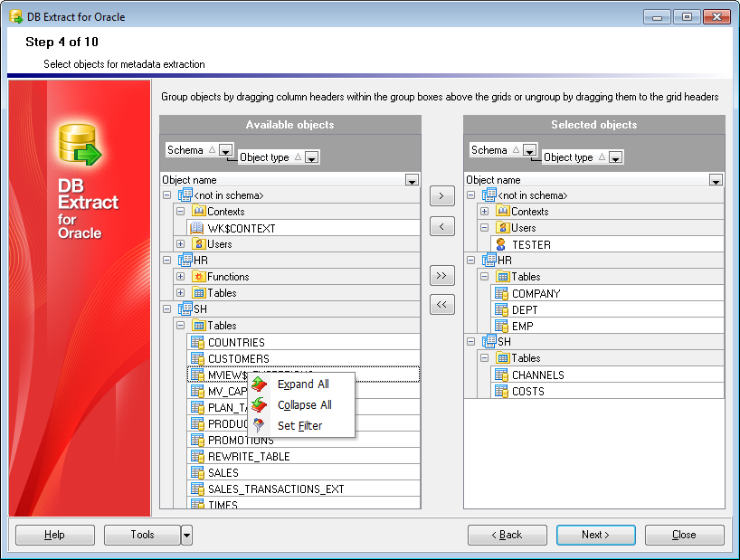The image size is (740, 560).
Task: Collapse HR schema in Selected objects
Action: pyautogui.click(x=471, y=260)
